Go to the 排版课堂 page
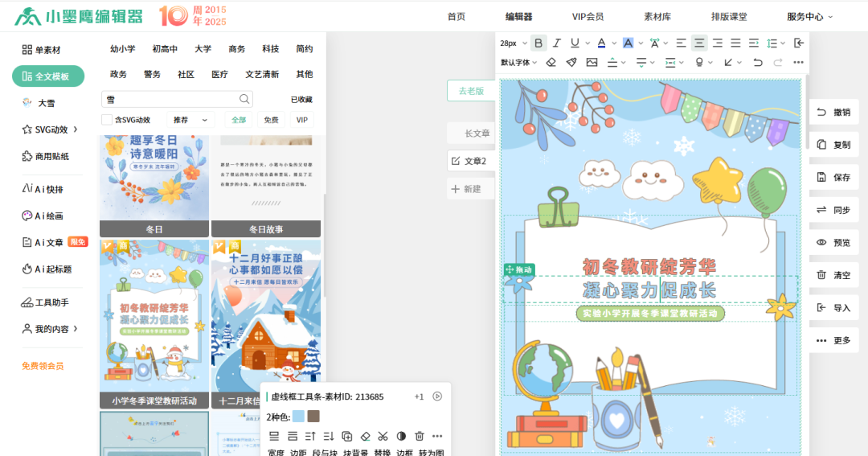This screenshot has height=456, width=868. (x=729, y=17)
